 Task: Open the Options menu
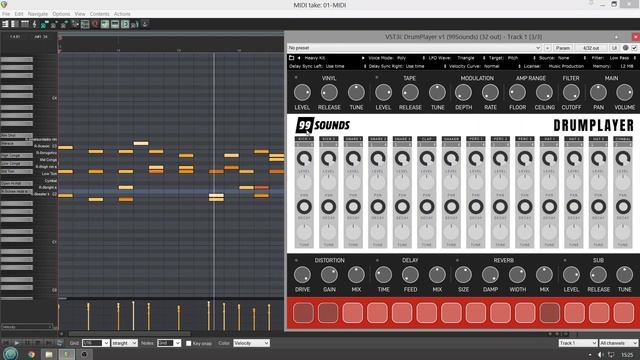pos(61,14)
